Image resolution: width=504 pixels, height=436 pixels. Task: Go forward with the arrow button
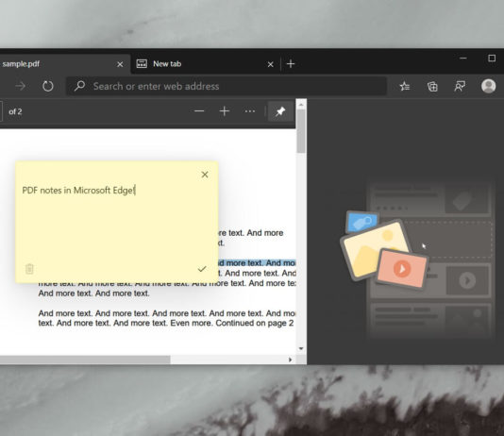click(x=20, y=86)
